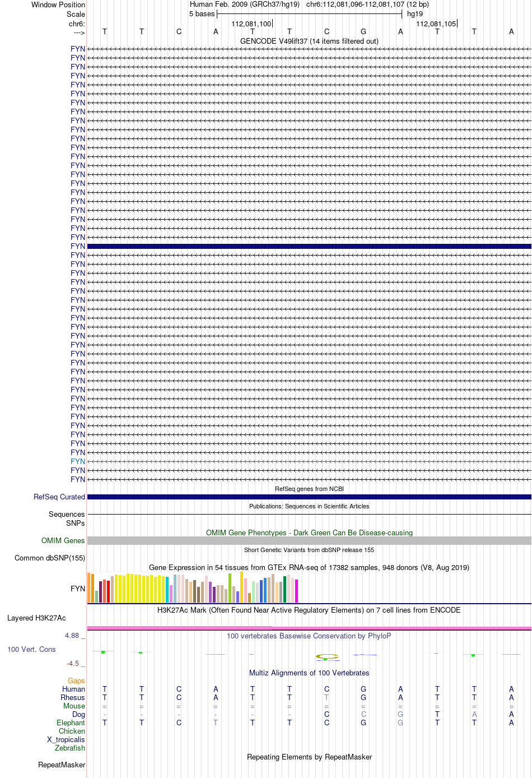Open the GENCODE V49lift37 track title
This screenshot has width=532, height=778.
(x=309, y=41)
